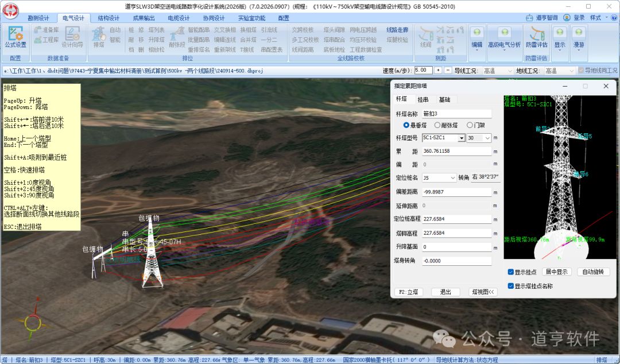
Task: Launch the 设计向导 design wizard
Action: (x=72, y=37)
